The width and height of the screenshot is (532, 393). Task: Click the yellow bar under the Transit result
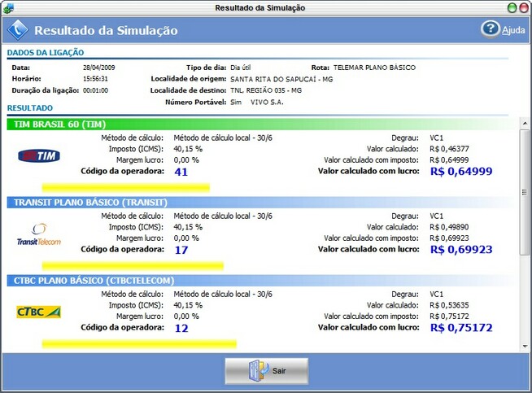point(133,265)
